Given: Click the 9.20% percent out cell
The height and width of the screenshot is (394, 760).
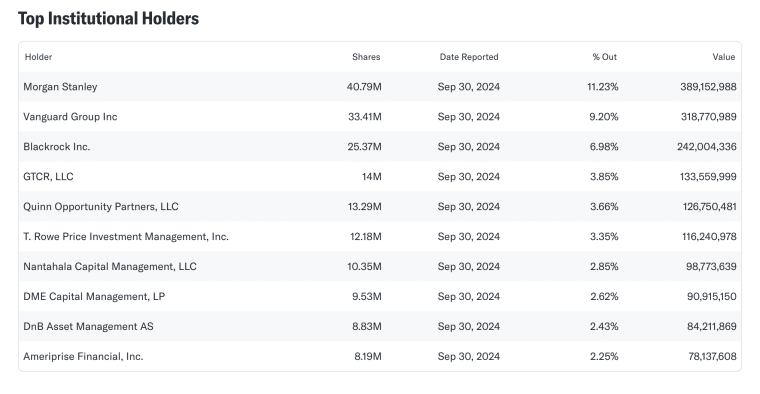Looking at the screenshot, I should point(604,117).
